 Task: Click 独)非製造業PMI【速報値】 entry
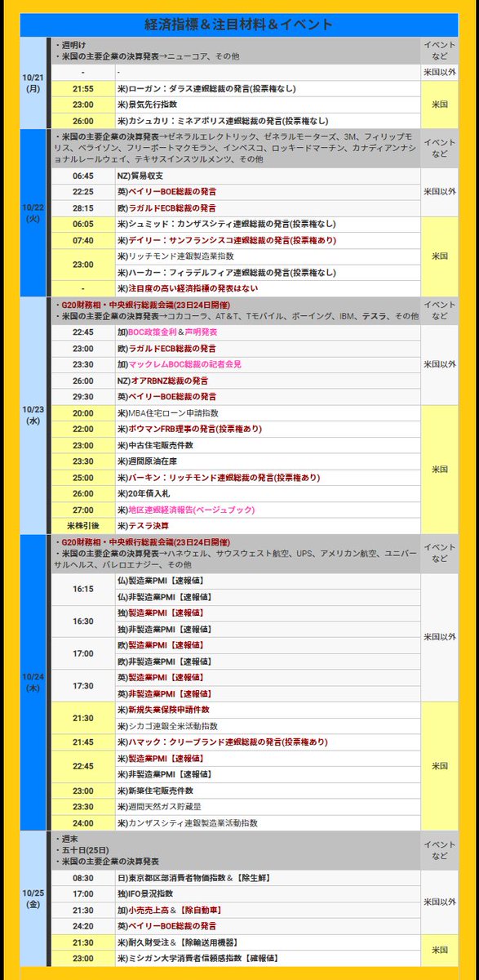coord(268,629)
